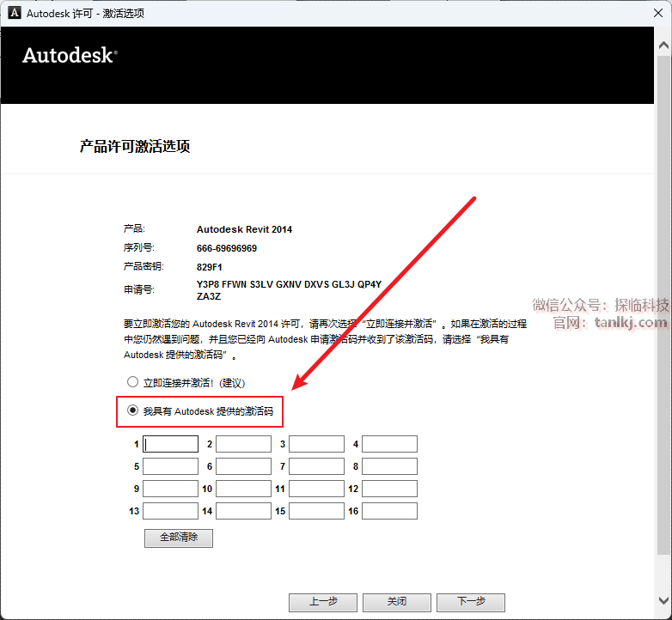Click the request code ending ZA3Z
Image resolution: width=672 pixels, height=620 pixels.
[209, 297]
